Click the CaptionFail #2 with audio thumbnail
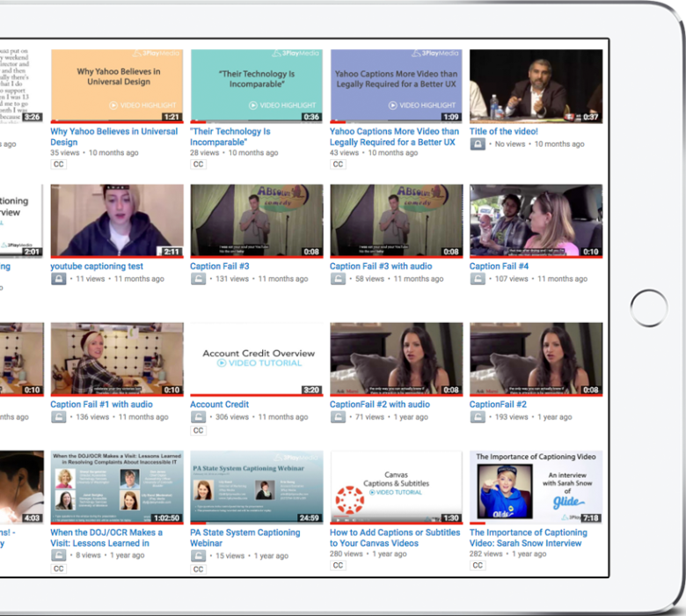 pyautogui.click(x=396, y=359)
